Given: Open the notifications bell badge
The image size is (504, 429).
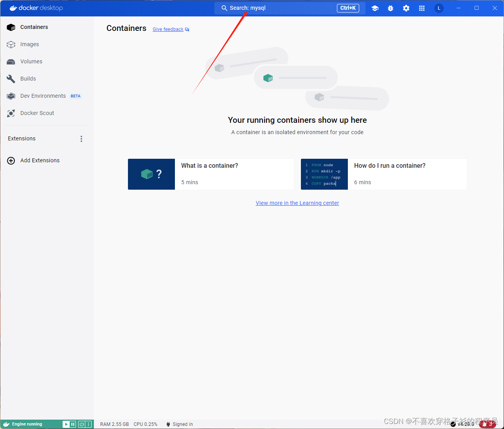Looking at the screenshot, I should click(x=488, y=424).
